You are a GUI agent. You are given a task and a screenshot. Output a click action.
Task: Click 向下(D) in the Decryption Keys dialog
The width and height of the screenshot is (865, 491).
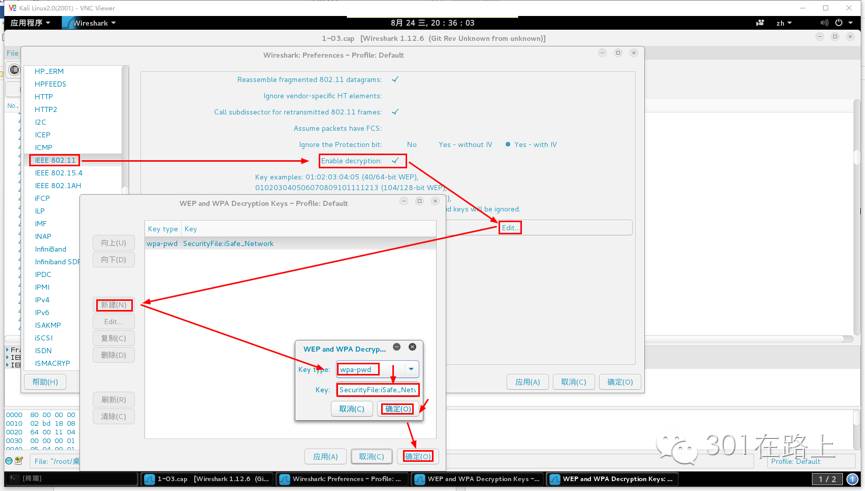click(x=114, y=259)
